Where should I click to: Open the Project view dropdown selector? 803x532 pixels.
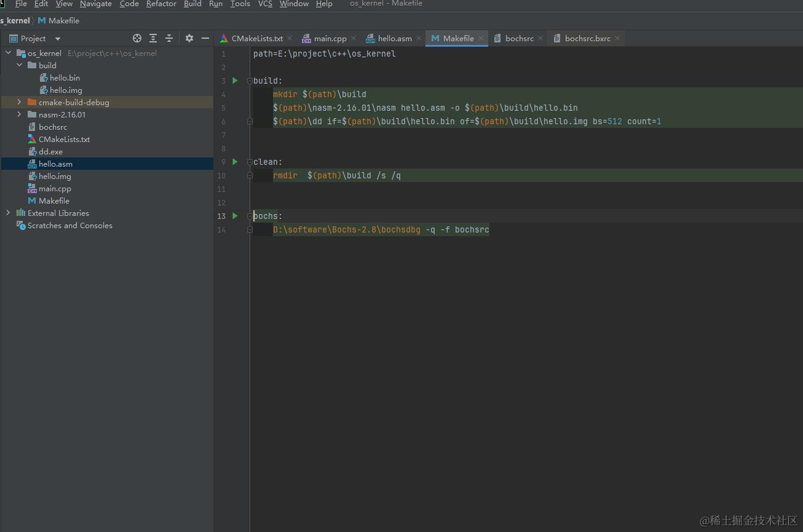(x=57, y=38)
